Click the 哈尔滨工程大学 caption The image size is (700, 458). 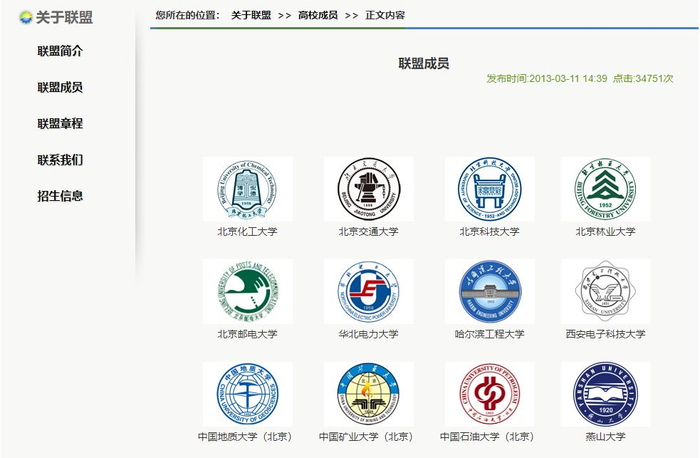(490, 334)
